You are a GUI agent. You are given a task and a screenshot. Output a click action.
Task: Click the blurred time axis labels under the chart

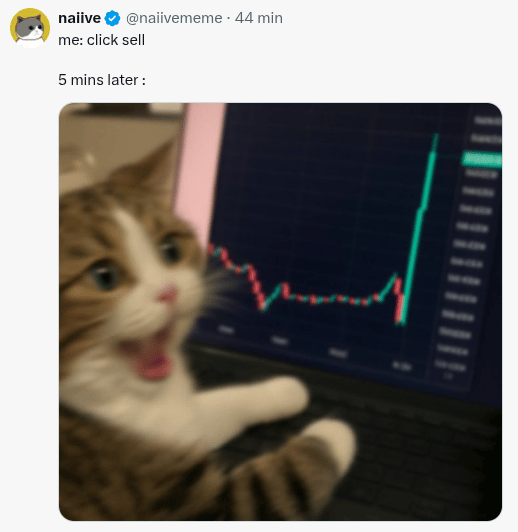coord(315,348)
